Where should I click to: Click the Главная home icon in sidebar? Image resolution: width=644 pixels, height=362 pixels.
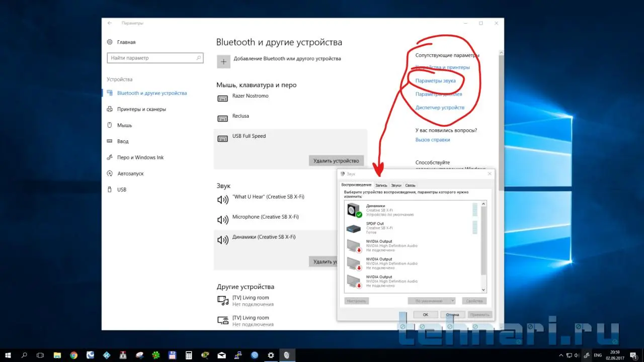coord(110,42)
